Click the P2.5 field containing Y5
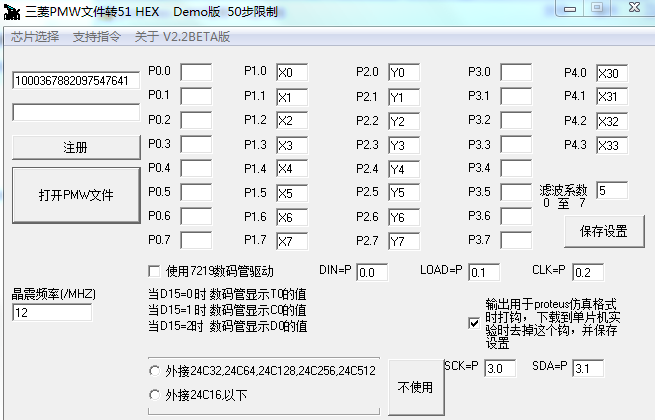Screen dimensions: 655x420 404,193
